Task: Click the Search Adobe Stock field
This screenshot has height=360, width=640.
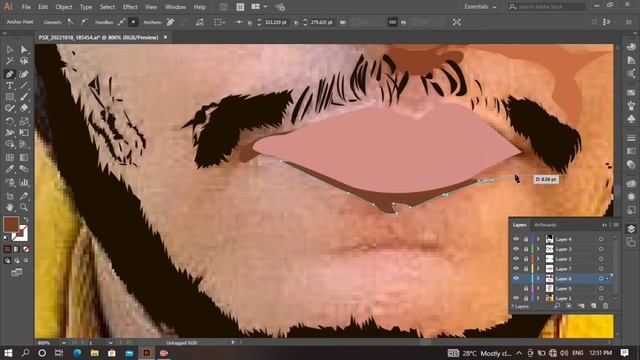Action: [547, 7]
